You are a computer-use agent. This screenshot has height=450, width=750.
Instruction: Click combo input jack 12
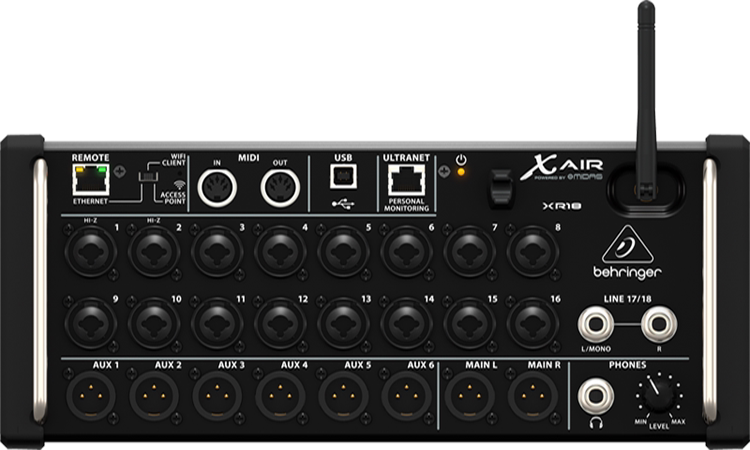(x=280, y=323)
